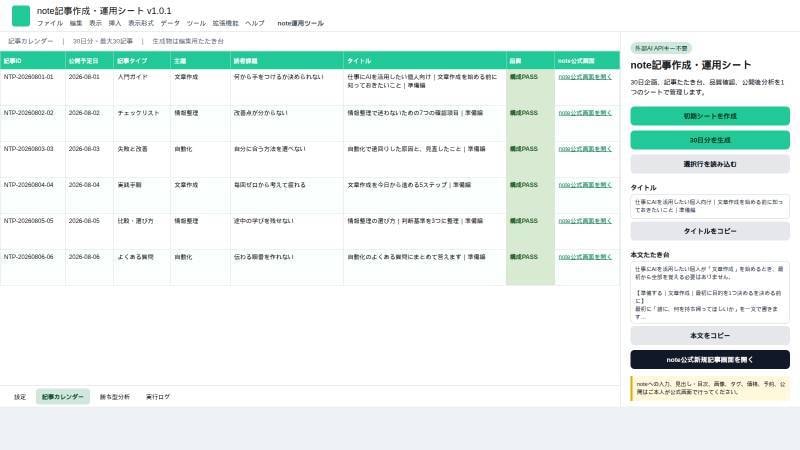800x450 pixels.
Task: Click the 選択行を読み込む button
Action: tap(710, 164)
